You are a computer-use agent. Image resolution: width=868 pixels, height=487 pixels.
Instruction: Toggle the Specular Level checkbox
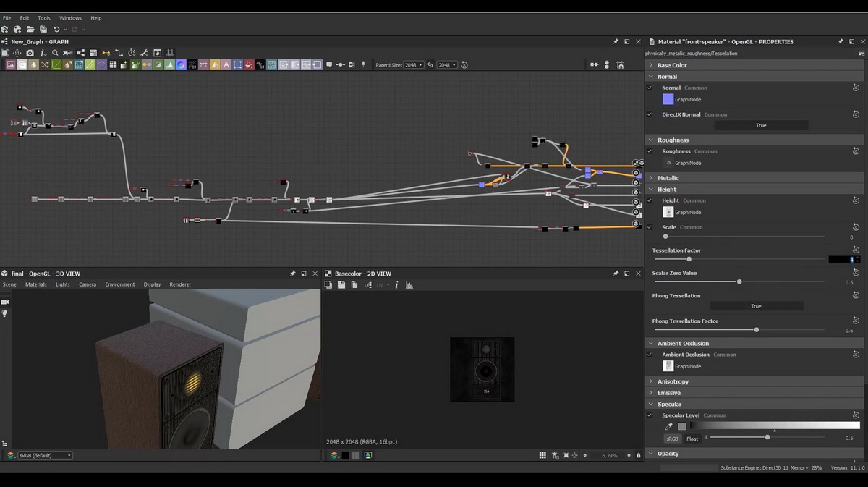650,415
